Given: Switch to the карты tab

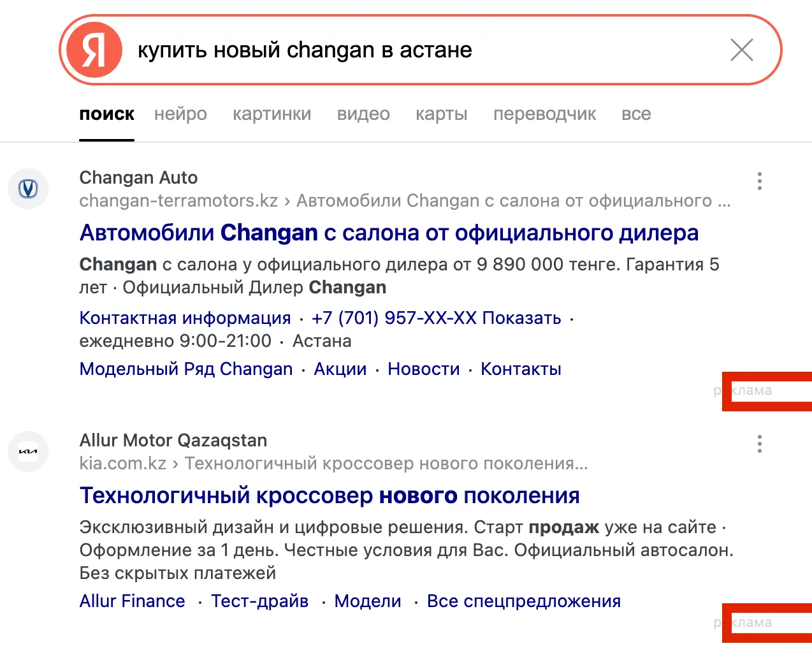Looking at the screenshot, I should pyautogui.click(x=442, y=114).
